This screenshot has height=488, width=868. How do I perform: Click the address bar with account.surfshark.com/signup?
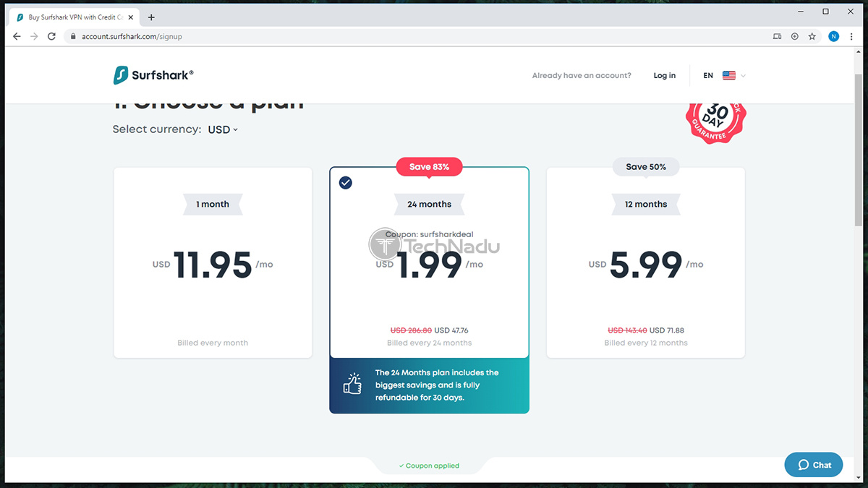pyautogui.click(x=416, y=36)
